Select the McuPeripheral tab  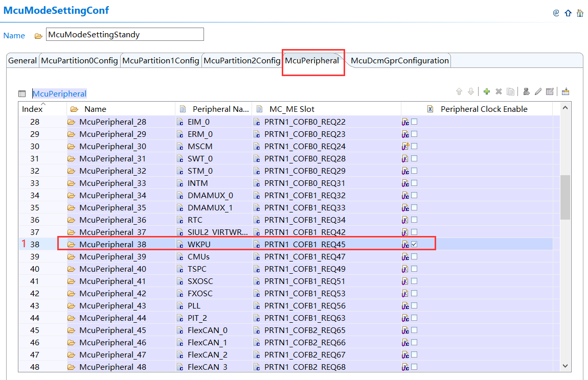312,61
